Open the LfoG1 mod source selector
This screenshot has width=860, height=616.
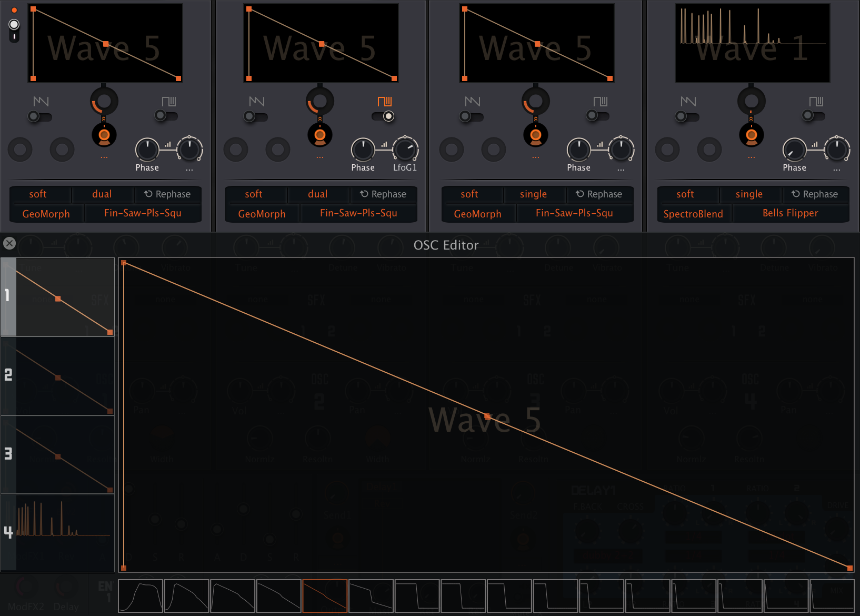pos(405,167)
